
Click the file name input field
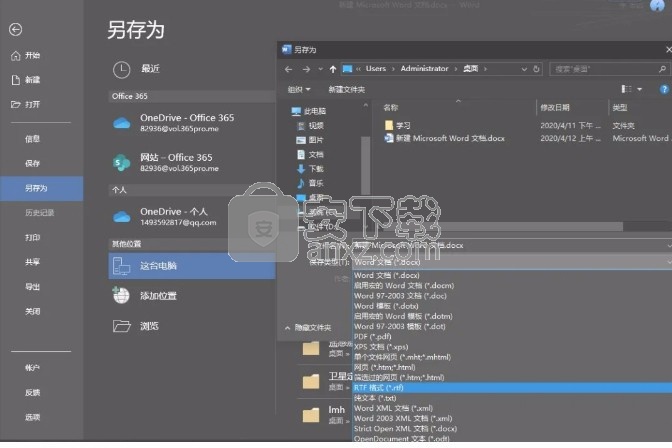(x=512, y=246)
